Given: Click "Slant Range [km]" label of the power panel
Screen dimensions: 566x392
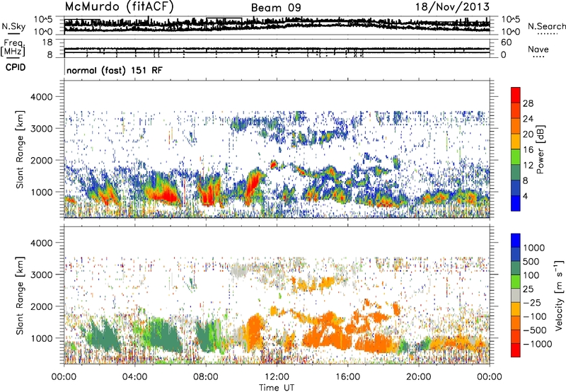Looking at the screenshot, I should point(20,149).
